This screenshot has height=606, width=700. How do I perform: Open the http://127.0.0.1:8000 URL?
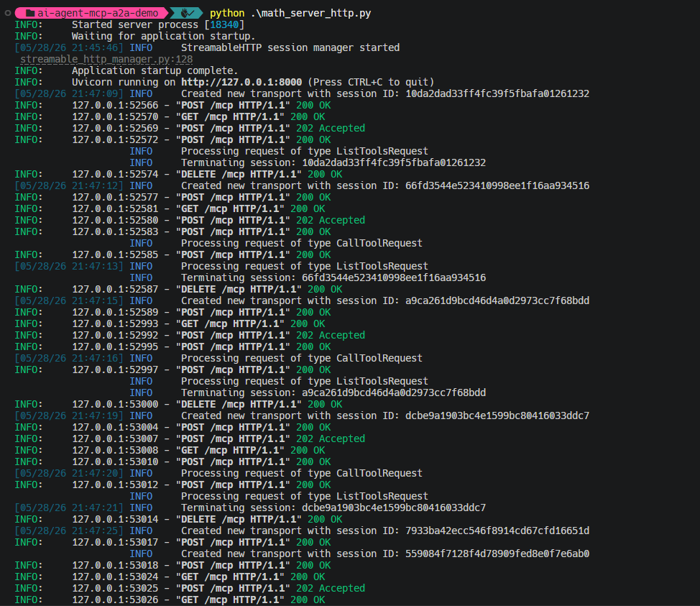click(x=241, y=82)
